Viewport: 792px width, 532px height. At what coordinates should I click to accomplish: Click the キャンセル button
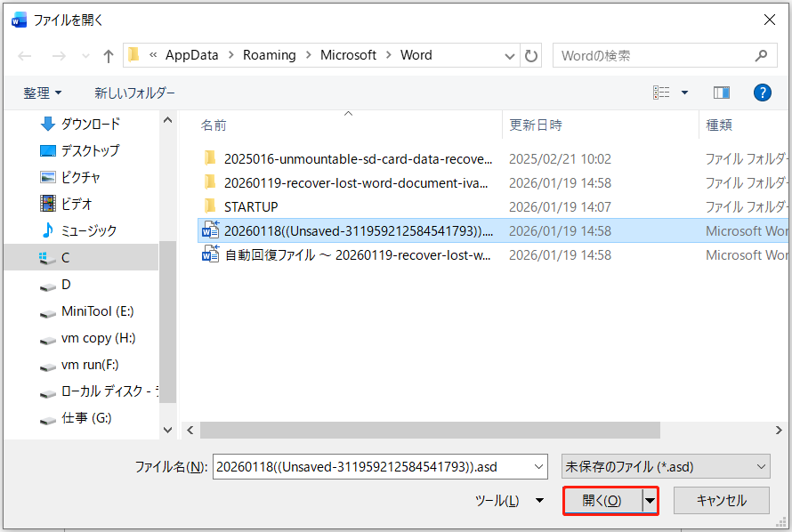(722, 500)
